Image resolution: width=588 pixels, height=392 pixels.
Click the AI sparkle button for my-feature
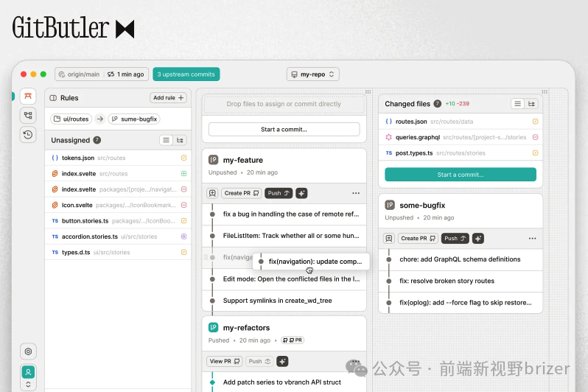click(x=301, y=193)
